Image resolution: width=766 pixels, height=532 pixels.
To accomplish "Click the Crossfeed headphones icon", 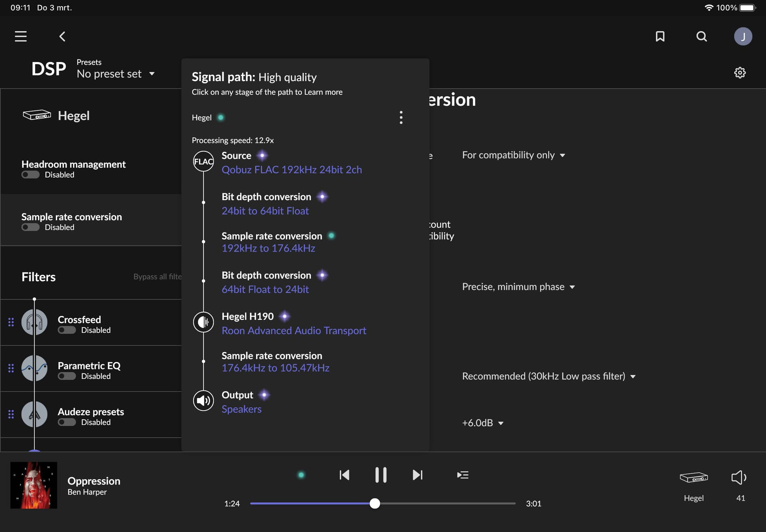I will (34, 322).
